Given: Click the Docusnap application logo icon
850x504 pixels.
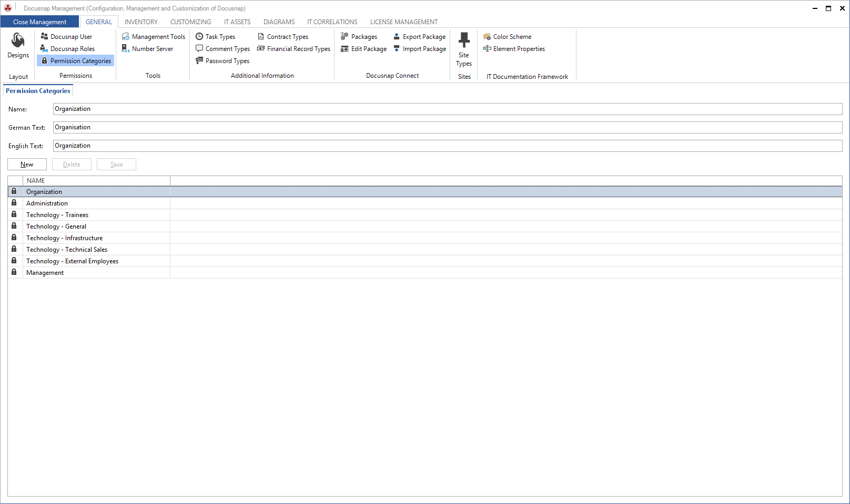Looking at the screenshot, I should coord(8,8).
